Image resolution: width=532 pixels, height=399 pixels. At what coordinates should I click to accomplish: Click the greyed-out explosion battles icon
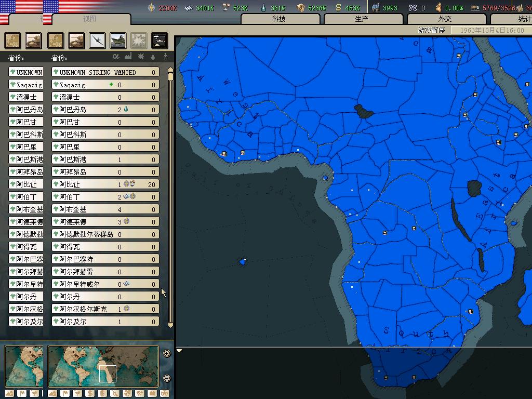tap(139, 41)
